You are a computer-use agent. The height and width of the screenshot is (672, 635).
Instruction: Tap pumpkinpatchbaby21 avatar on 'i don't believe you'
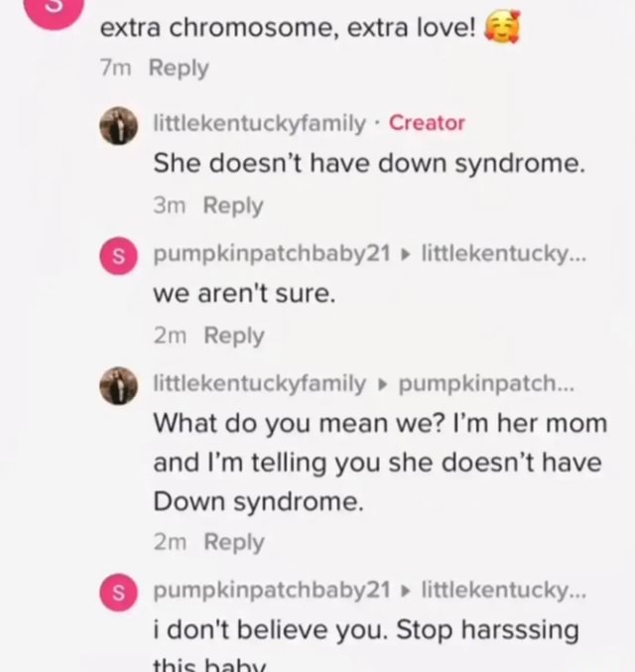coord(119,593)
